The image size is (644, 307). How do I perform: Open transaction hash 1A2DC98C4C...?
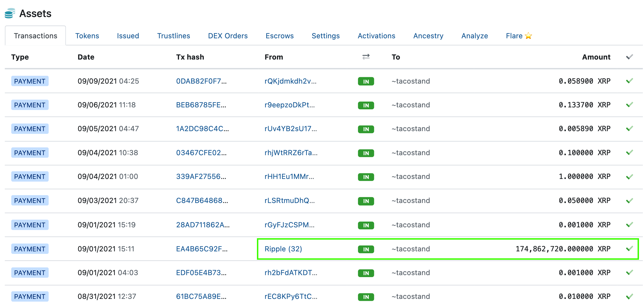tap(202, 129)
